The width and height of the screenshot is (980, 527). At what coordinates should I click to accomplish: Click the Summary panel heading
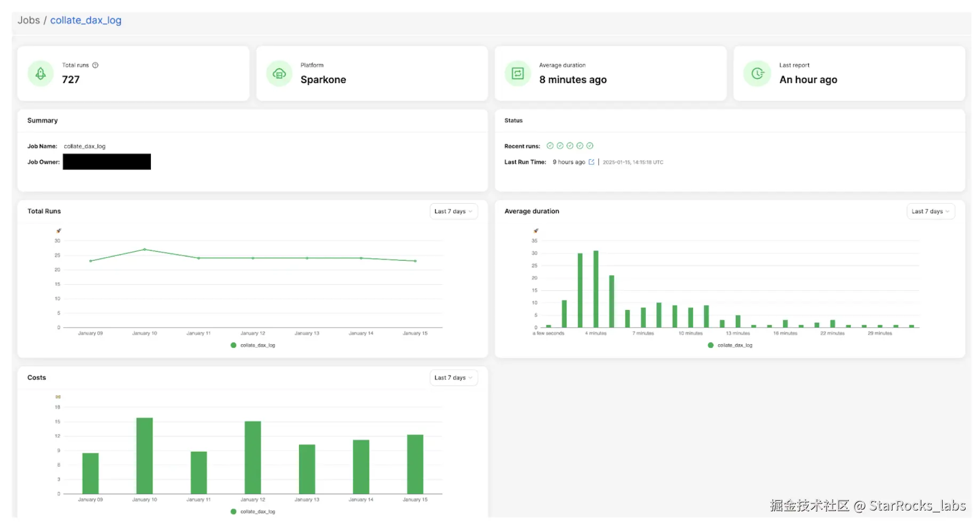tap(43, 121)
